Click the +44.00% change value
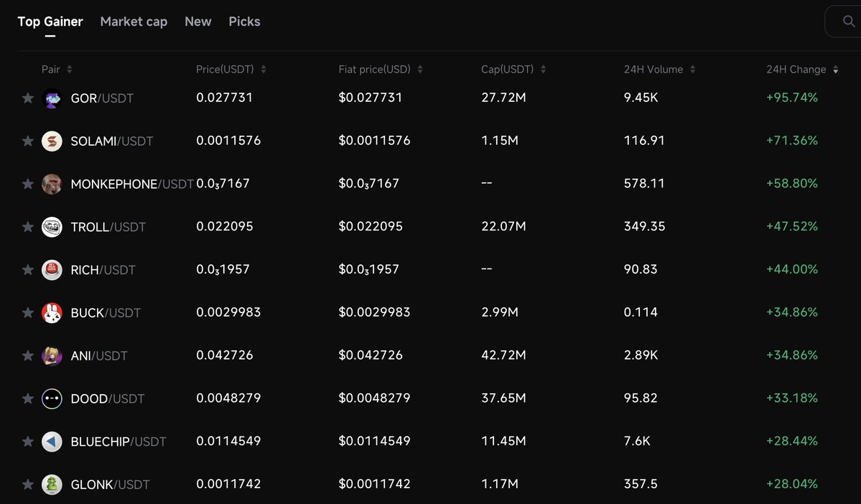Image resolution: width=861 pixels, height=504 pixels. [x=792, y=269]
